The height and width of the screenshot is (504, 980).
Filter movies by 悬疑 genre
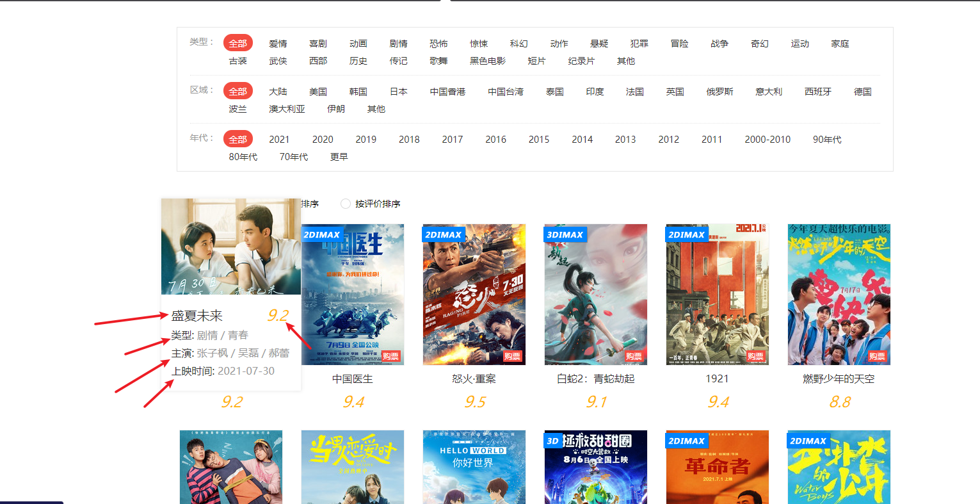(599, 44)
